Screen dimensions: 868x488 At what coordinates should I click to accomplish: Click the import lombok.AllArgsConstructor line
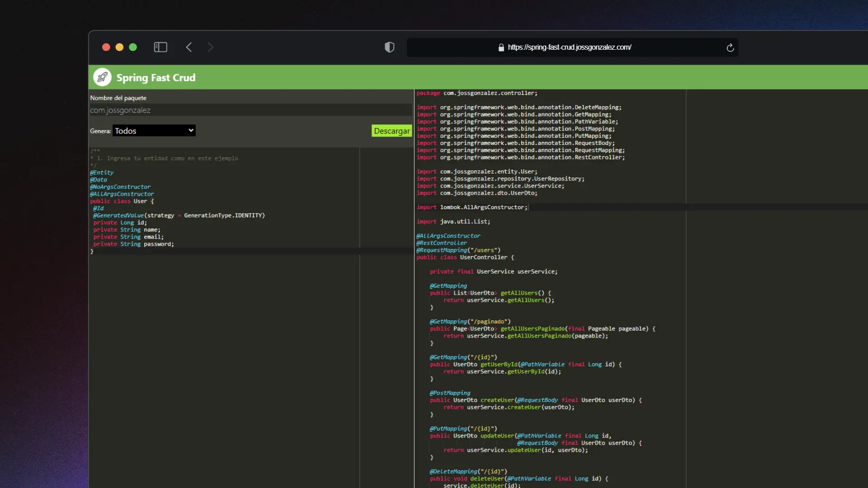(472, 207)
